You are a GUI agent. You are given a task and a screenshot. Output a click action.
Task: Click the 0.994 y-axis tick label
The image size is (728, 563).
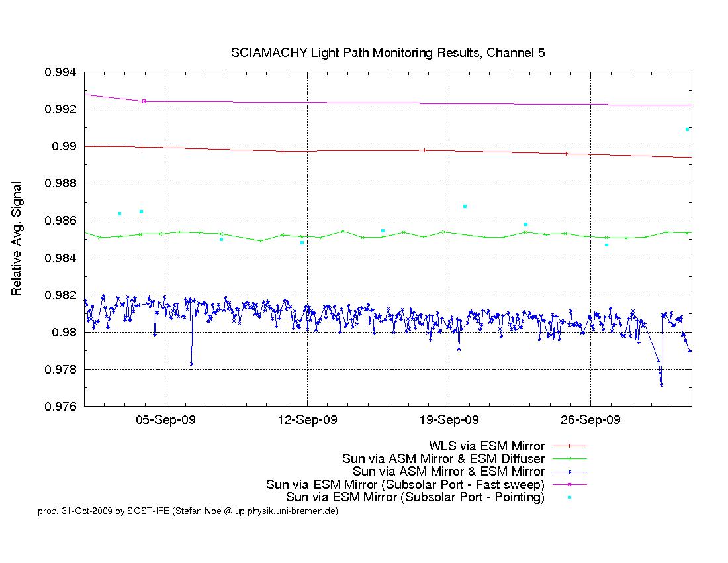[x=60, y=72]
